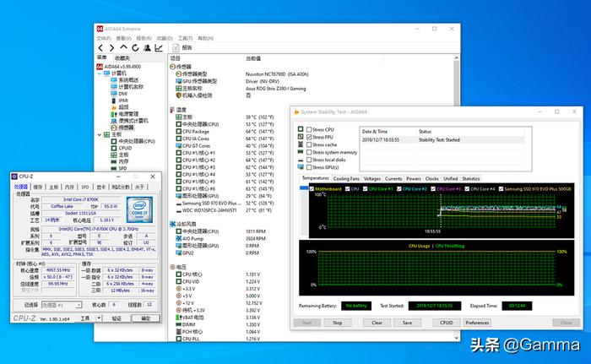Click the 报告 report icon in toolbar
The image size is (591, 364).
181,47
